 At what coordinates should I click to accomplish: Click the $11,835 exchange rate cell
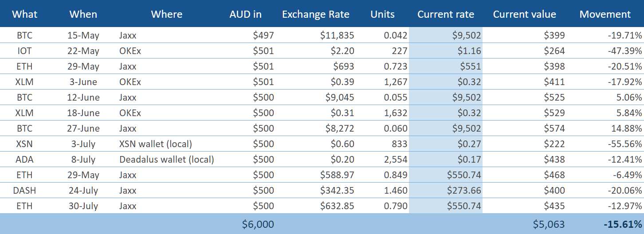click(x=337, y=35)
